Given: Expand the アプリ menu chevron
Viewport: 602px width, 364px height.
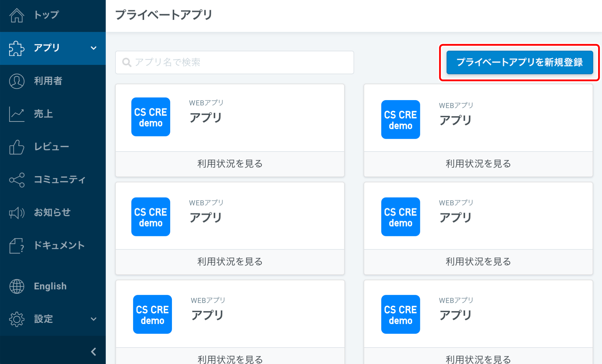Looking at the screenshot, I should coord(93,48).
